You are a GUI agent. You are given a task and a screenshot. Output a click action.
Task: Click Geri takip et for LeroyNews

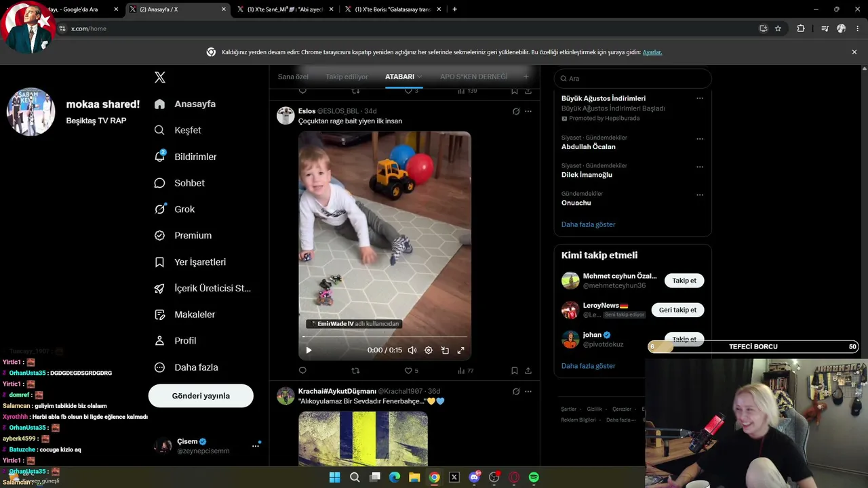click(677, 310)
